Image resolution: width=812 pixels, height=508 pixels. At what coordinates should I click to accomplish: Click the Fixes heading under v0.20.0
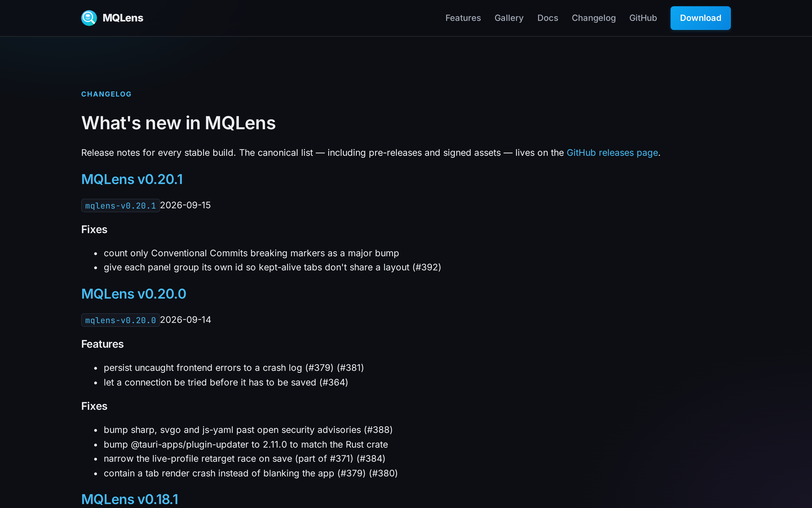point(94,406)
